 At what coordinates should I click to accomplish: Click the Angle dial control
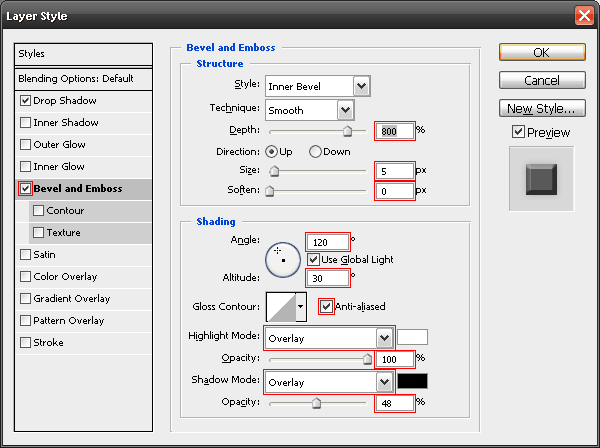point(282,257)
